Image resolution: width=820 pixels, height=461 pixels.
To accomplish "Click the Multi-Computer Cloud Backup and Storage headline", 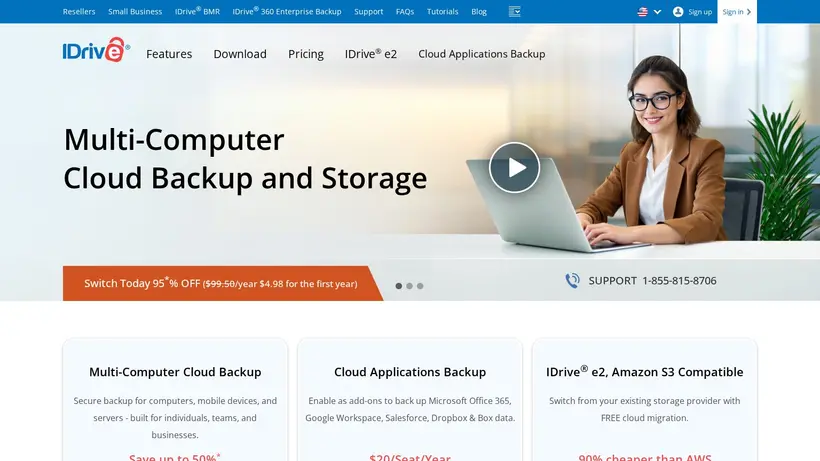I will [x=245, y=159].
